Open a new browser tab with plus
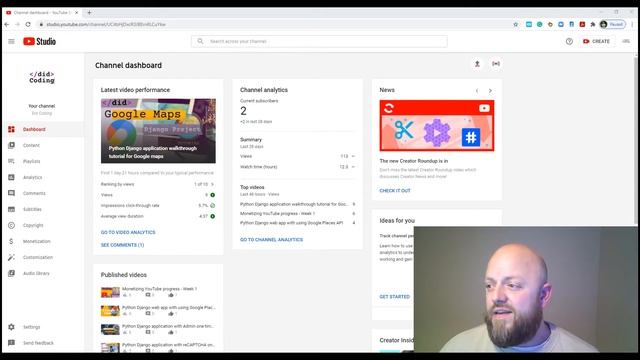The image size is (640, 360). 89,13
